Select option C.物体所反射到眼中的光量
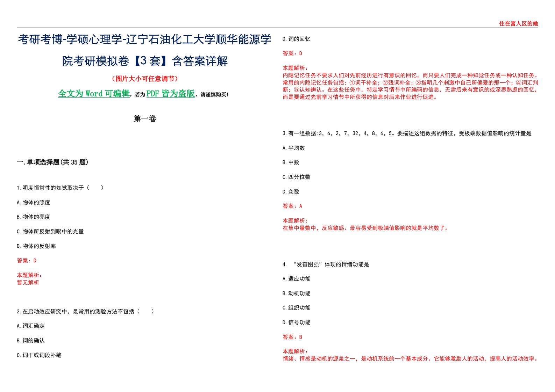 (x=50, y=232)
